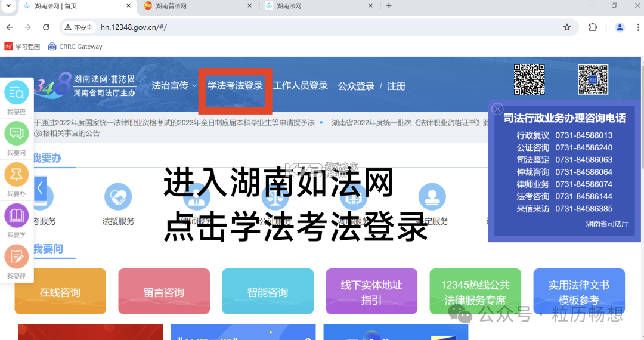Expand the 法治宣传 dropdown menu
The width and height of the screenshot is (644, 340).
(x=174, y=85)
